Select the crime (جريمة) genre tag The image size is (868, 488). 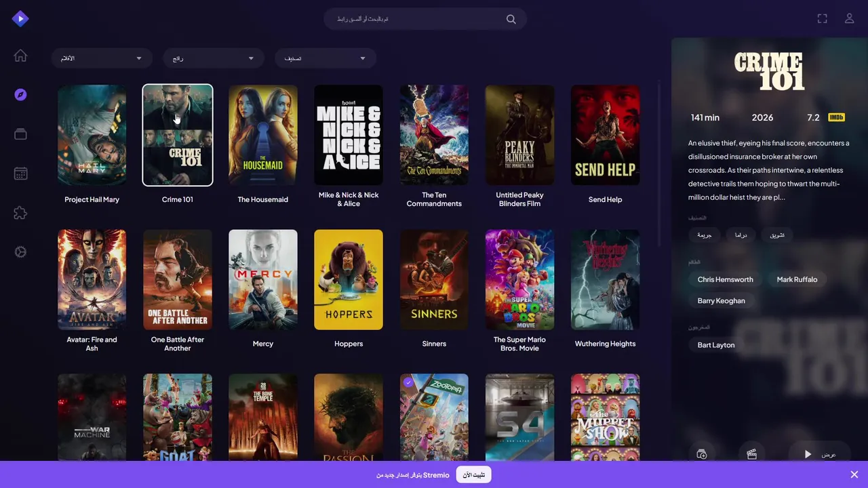[x=705, y=235]
